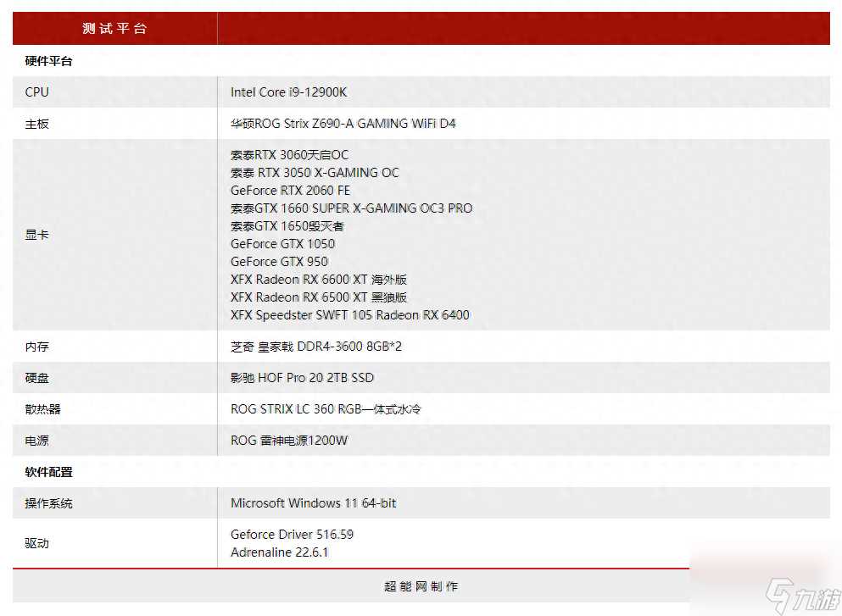Screen dimensions: 842x616
Task: Click the Speedster SWFT 105 RX 6400 entry
Action: [x=349, y=315]
